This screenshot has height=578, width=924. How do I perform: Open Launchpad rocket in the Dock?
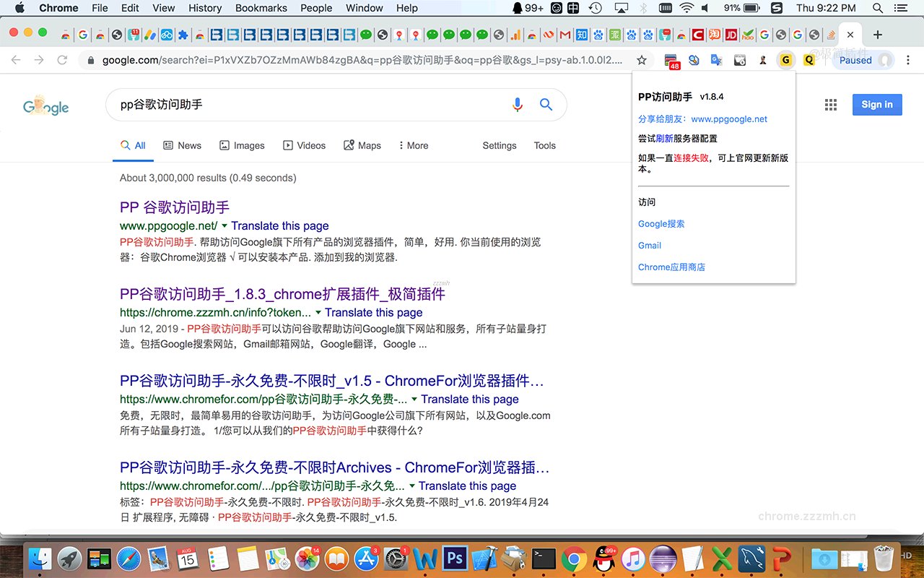(x=69, y=558)
